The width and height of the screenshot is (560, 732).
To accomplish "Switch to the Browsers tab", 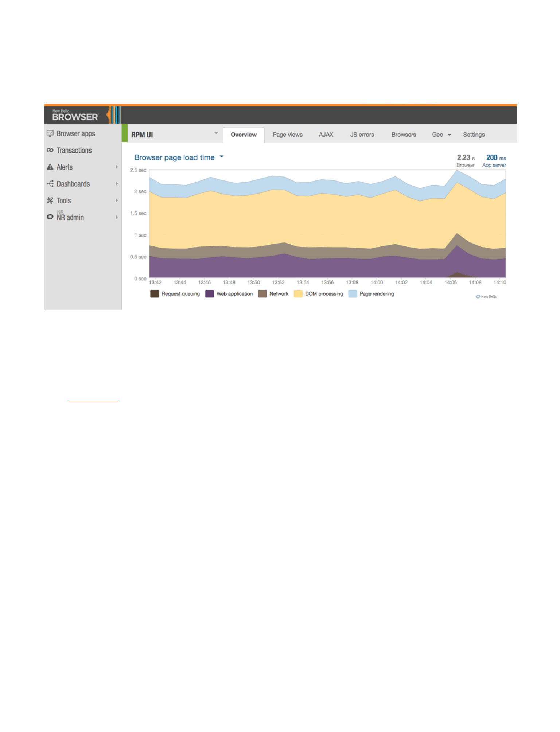I will [404, 135].
